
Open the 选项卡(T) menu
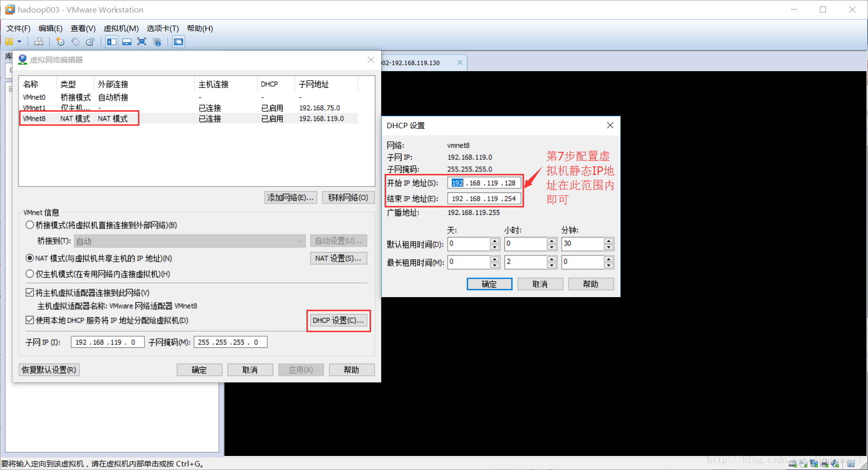coord(162,28)
